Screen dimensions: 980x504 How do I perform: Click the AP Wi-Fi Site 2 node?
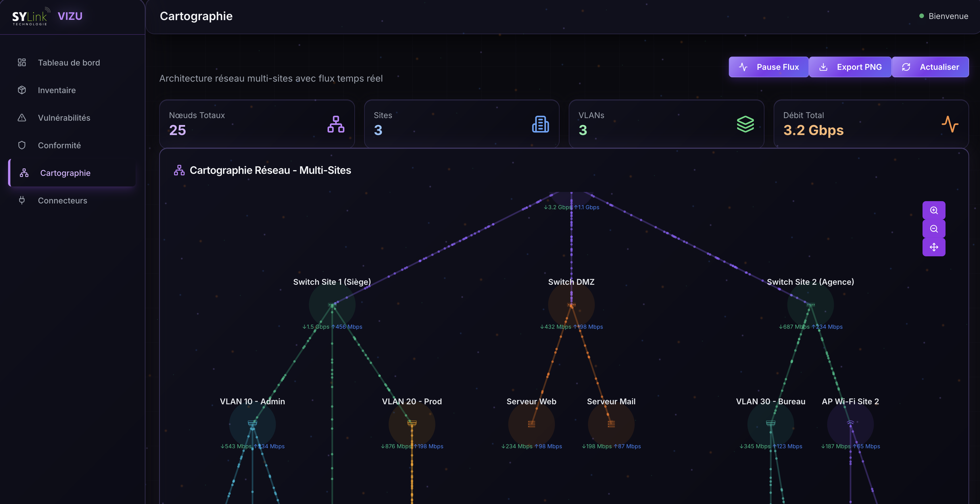(850, 424)
